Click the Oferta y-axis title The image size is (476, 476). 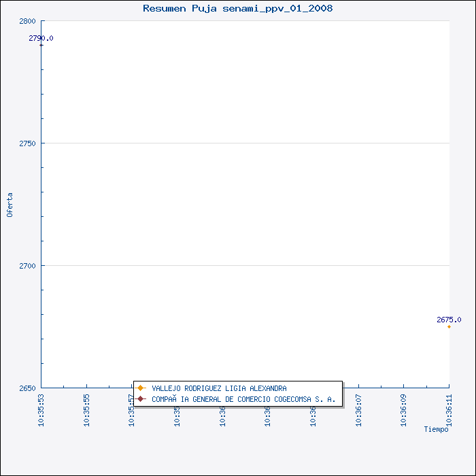click(10, 205)
